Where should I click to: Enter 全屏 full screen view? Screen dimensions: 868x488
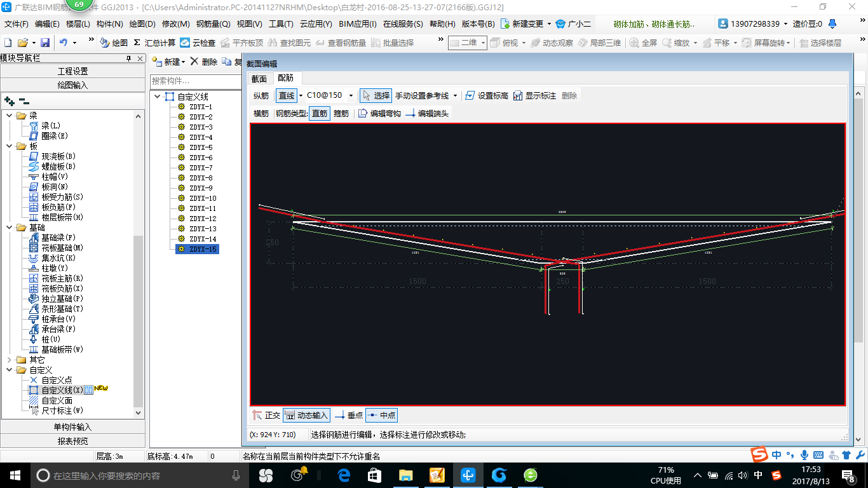pos(643,43)
